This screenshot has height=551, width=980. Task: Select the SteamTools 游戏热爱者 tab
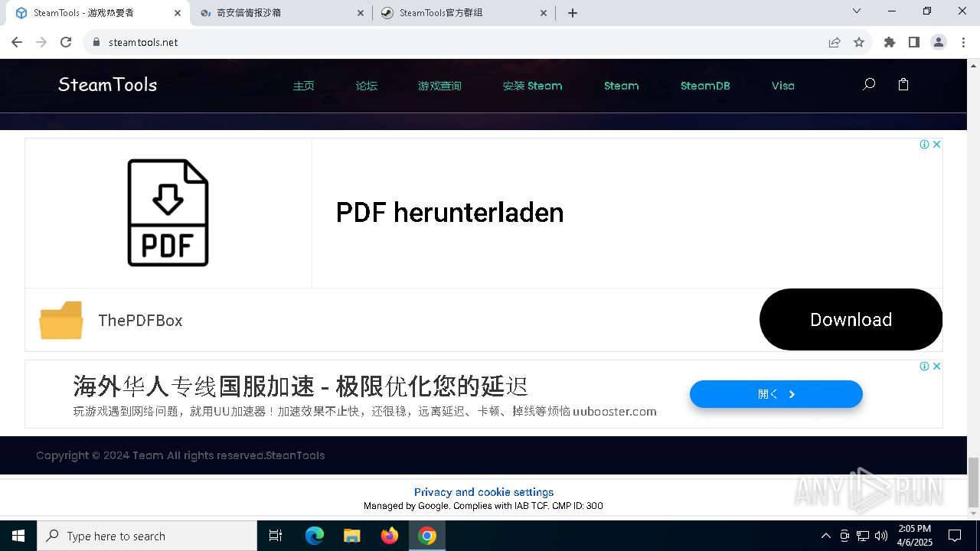(x=97, y=13)
